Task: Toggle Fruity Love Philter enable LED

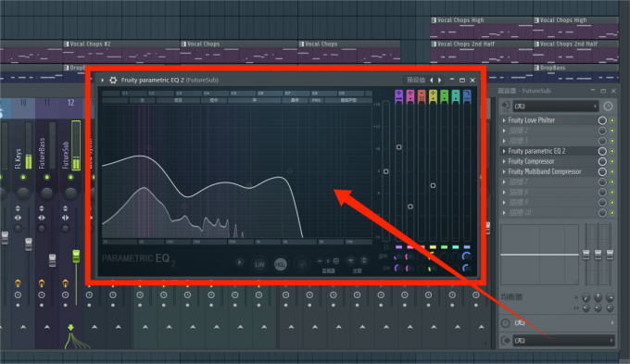Action: pos(612,120)
